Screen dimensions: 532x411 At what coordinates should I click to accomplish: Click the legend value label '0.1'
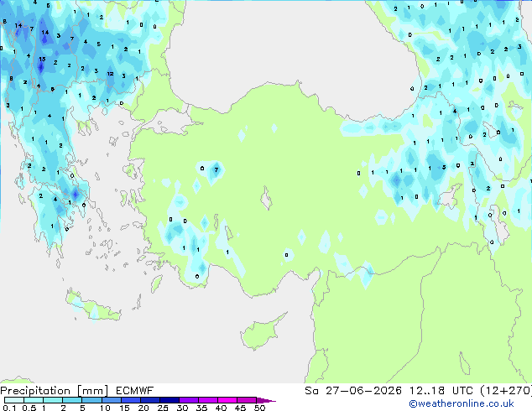click(9, 408)
